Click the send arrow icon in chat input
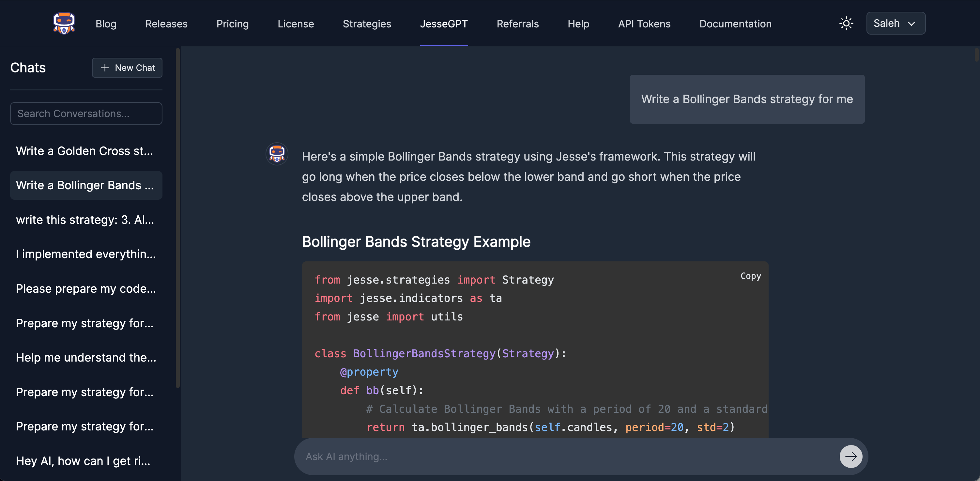The width and height of the screenshot is (980, 481). (850, 456)
